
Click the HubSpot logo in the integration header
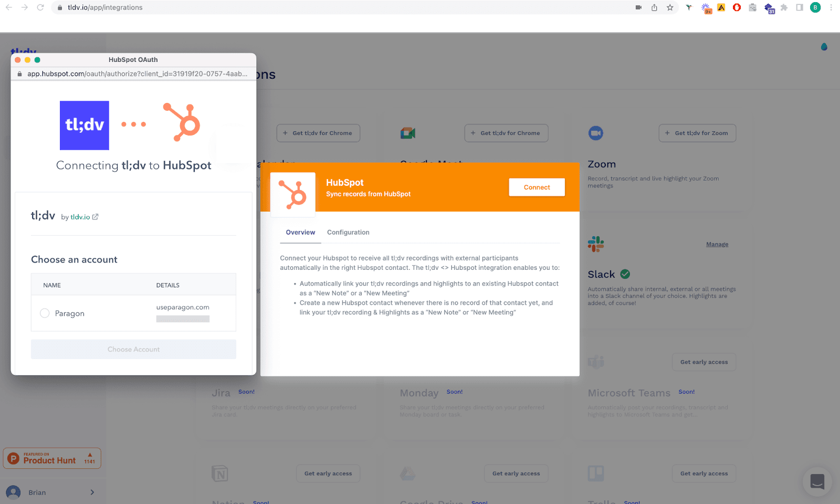click(x=293, y=195)
